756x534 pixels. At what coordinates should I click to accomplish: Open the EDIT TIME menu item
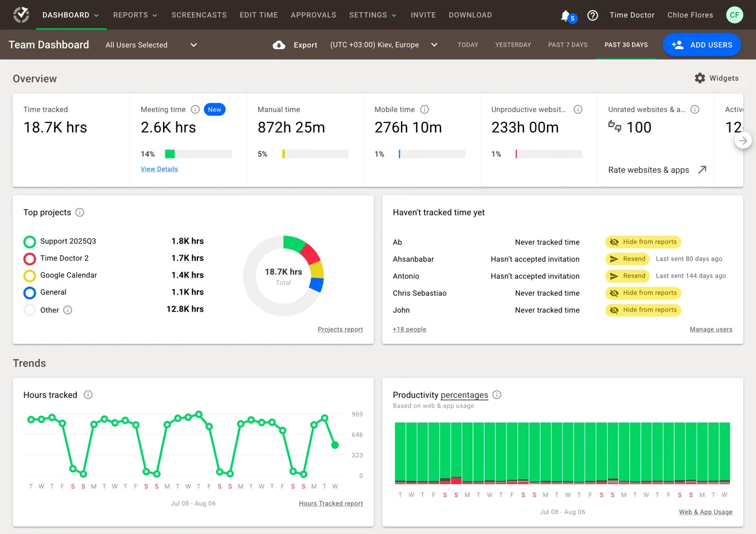[259, 15]
